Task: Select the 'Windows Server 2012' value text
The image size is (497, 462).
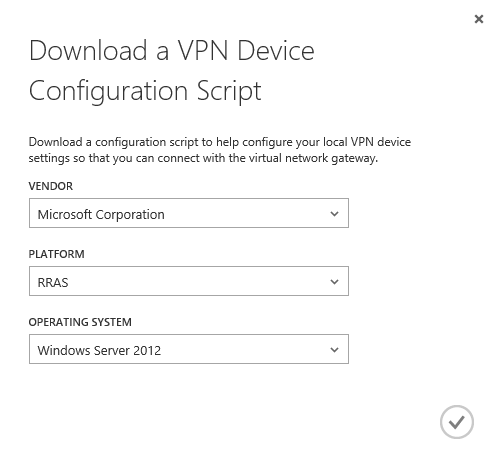Action: (x=99, y=350)
